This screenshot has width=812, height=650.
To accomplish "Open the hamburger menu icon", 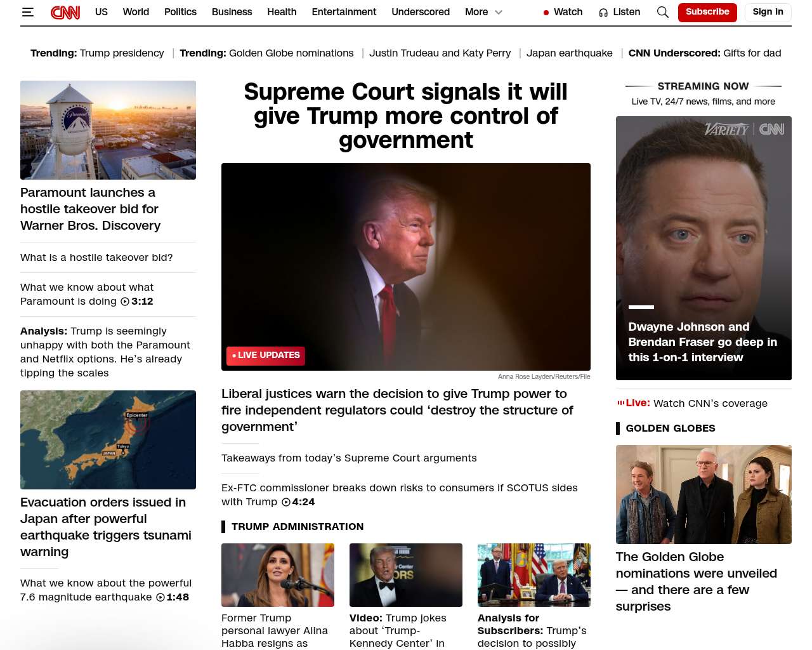I will pos(27,12).
